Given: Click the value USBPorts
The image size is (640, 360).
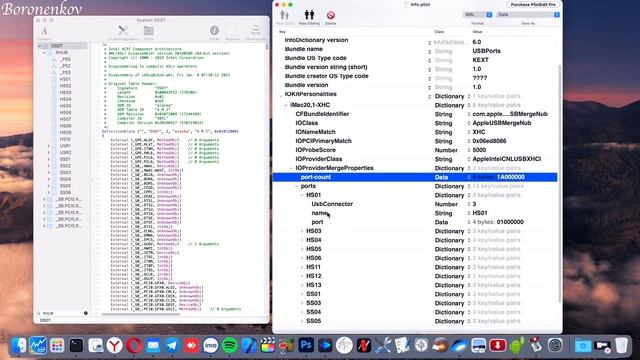Looking at the screenshot, I should [487, 51].
